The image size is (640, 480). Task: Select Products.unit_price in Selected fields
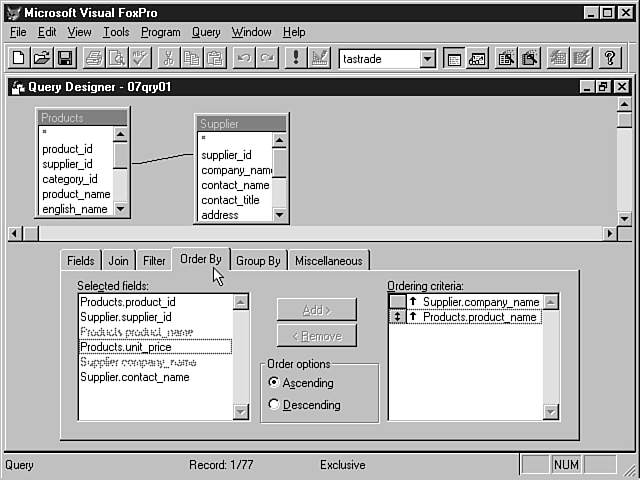coord(125,347)
